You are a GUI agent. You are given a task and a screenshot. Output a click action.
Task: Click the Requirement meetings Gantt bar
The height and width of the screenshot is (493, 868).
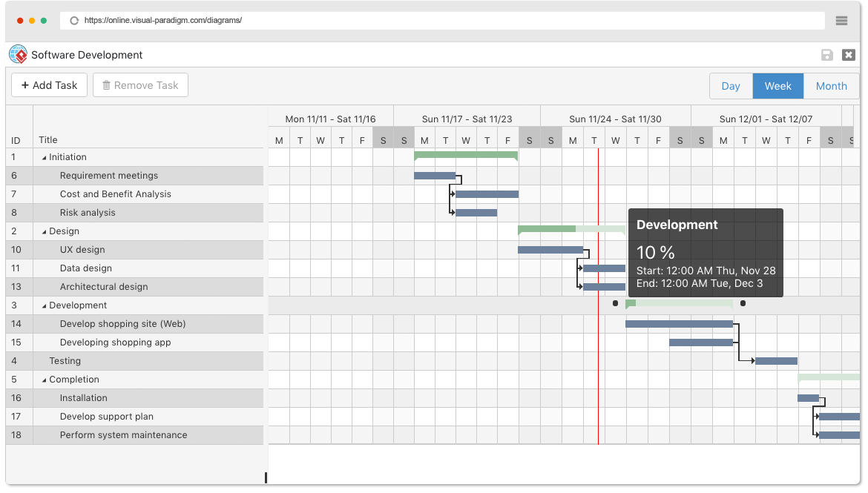pos(435,176)
